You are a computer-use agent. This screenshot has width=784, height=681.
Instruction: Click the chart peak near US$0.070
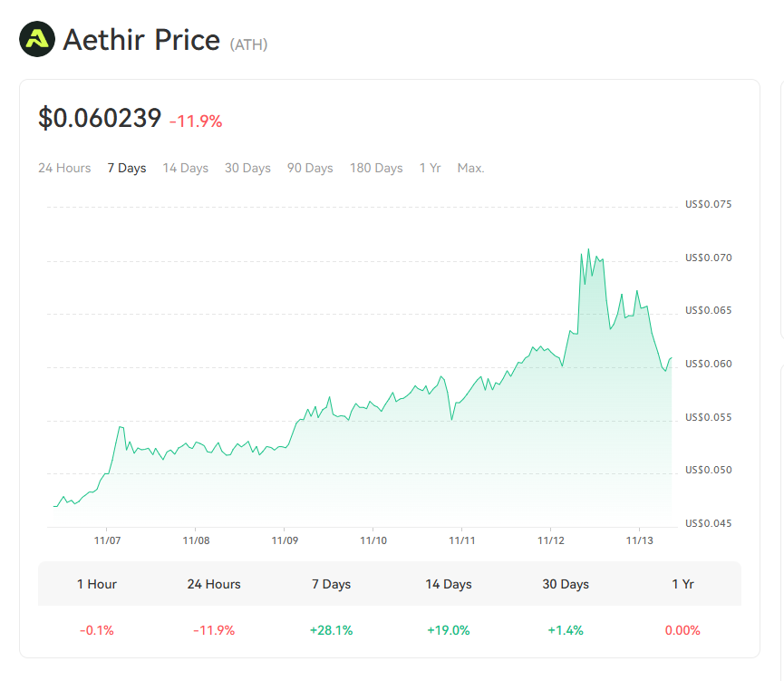coord(588,249)
